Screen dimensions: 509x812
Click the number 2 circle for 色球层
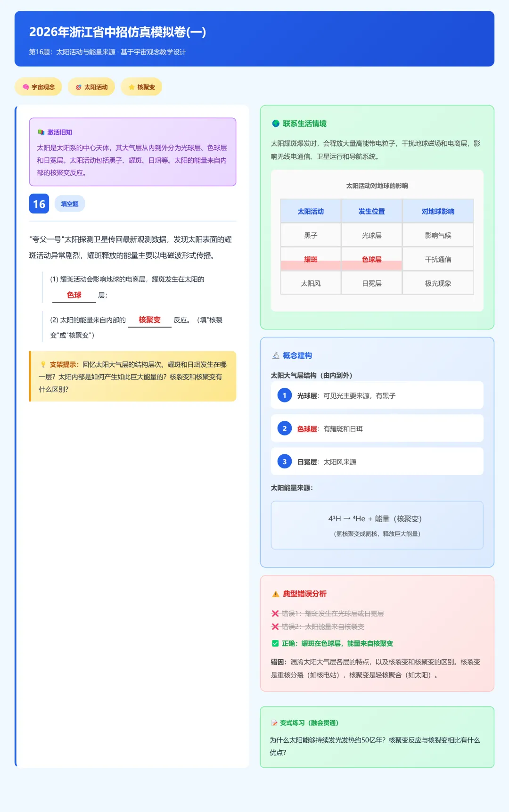285,428
